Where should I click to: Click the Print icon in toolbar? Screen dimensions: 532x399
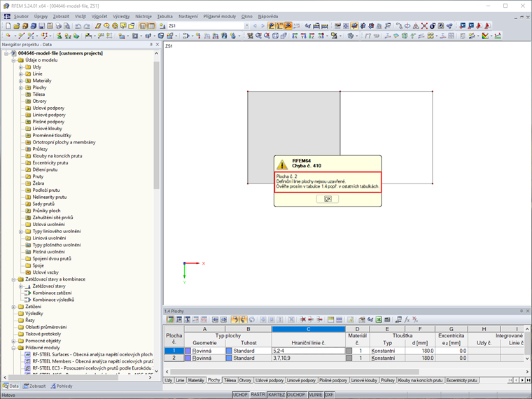tap(58, 26)
